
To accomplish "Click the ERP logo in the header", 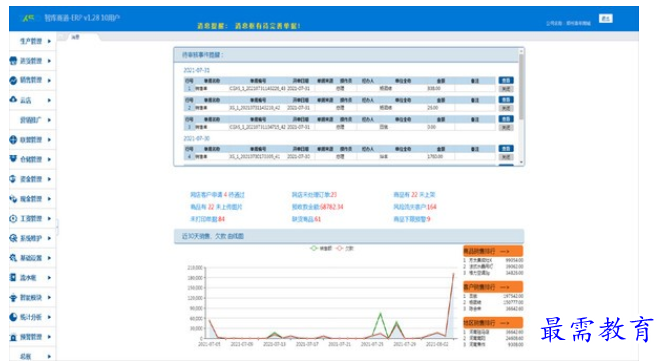I will click(x=29, y=18).
